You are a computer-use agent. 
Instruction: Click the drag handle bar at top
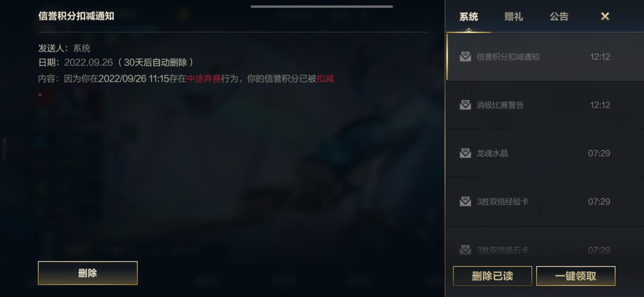click(x=322, y=7)
